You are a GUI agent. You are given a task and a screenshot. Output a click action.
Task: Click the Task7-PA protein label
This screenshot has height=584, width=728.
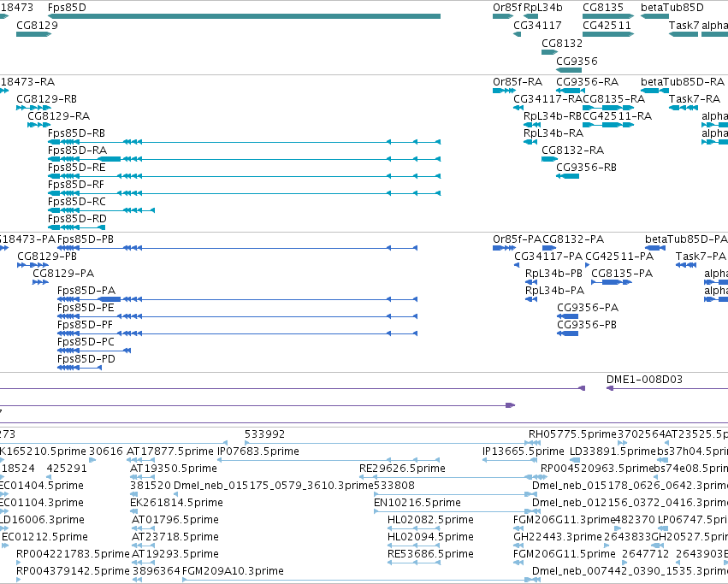701,257
